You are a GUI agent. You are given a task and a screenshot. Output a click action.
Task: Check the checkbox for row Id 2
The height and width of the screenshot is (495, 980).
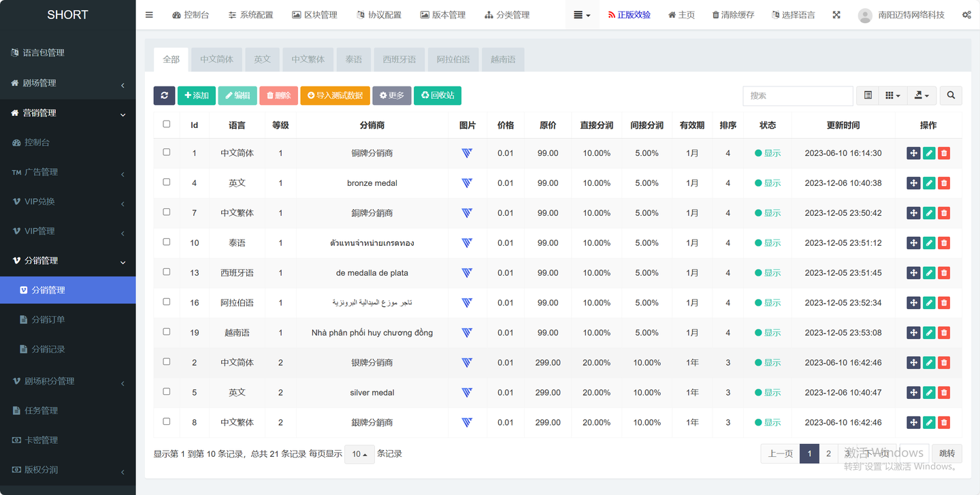[x=167, y=362]
